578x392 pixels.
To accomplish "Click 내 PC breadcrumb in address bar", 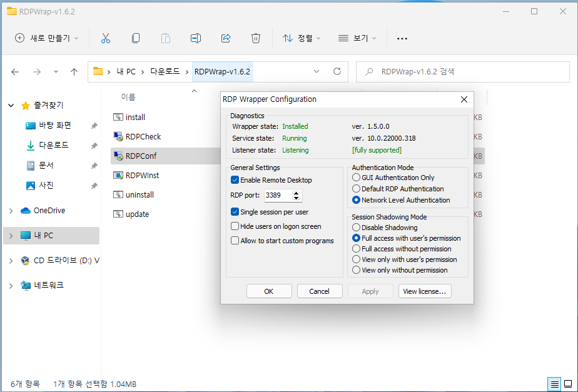I will [126, 71].
